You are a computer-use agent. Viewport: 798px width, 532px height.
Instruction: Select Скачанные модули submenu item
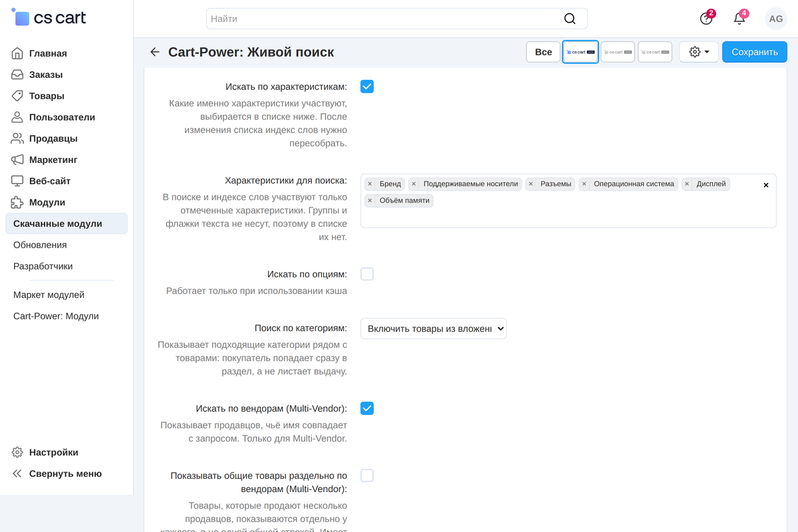point(66,223)
